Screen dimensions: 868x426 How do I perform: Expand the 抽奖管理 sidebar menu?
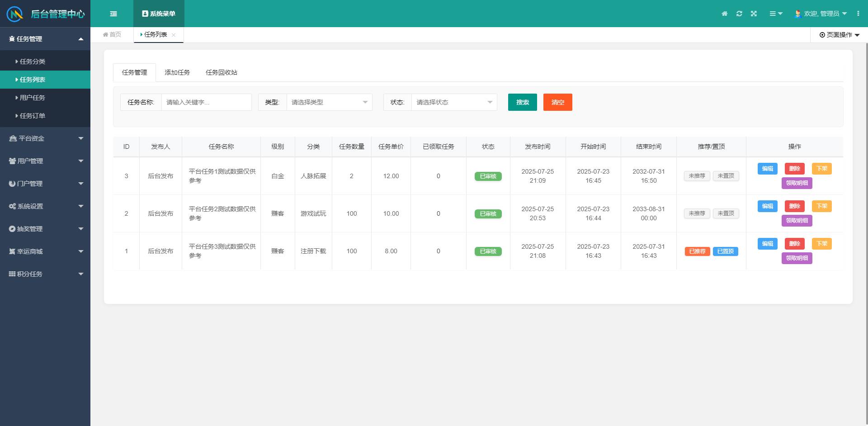pos(45,229)
